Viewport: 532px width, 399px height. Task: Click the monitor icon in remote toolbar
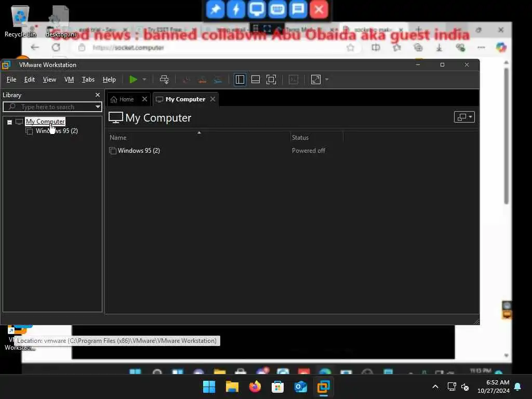pos(257,9)
